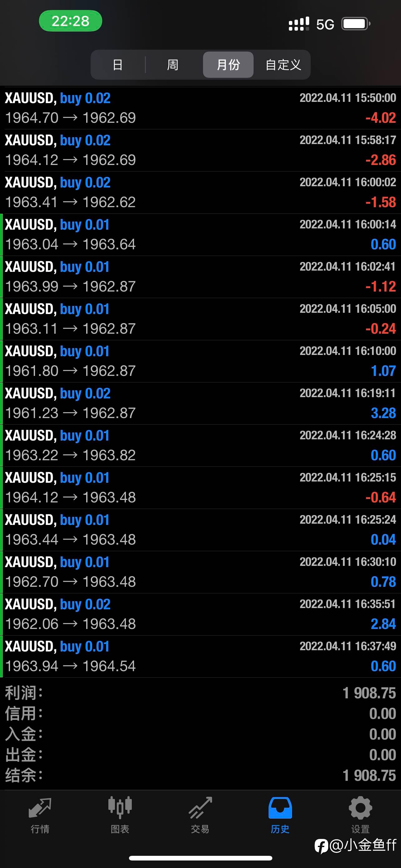This screenshot has width=401, height=868.
Task: Tap the -1.58 loss value
Action: click(380, 202)
